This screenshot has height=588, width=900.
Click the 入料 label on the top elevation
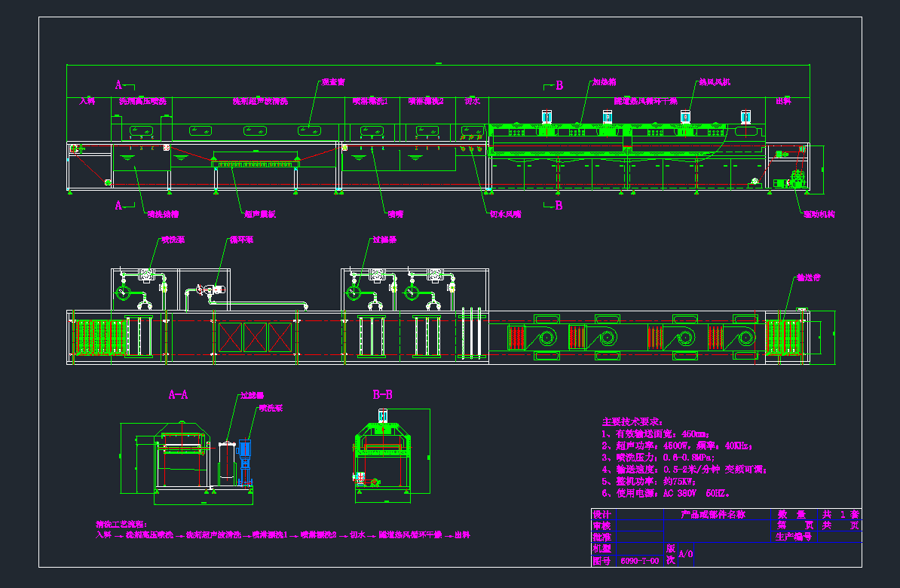87,100
